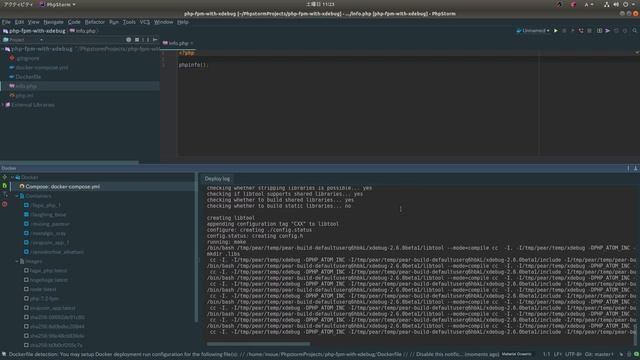Open the View menu
640x360 pixels.
click(33, 22)
